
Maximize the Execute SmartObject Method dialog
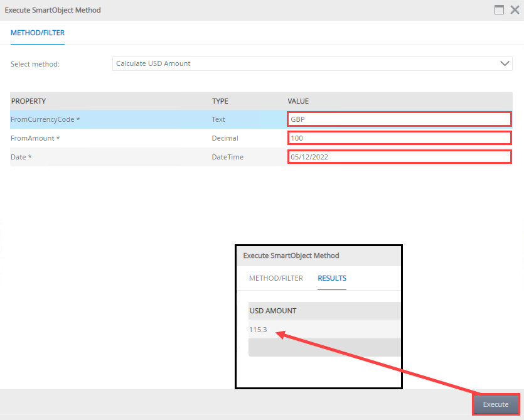tap(500, 10)
